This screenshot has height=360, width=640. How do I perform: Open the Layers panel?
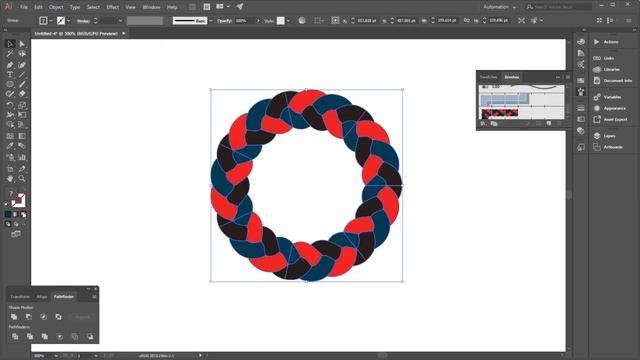tap(609, 136)
